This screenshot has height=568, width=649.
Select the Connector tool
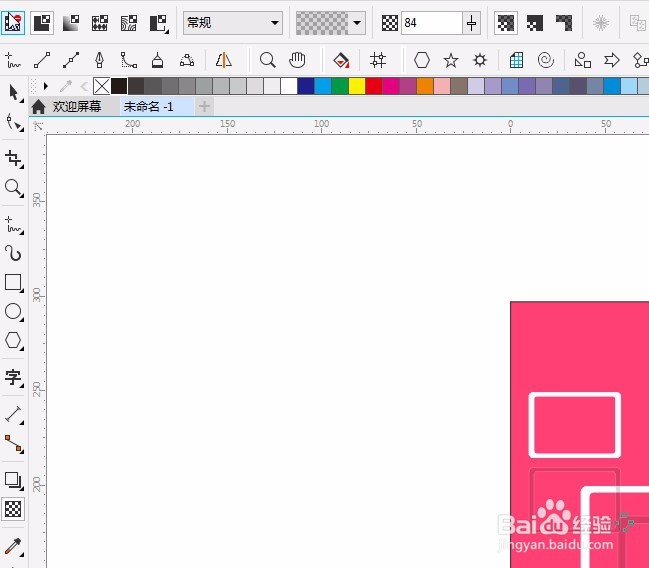(x=14, y=444)
